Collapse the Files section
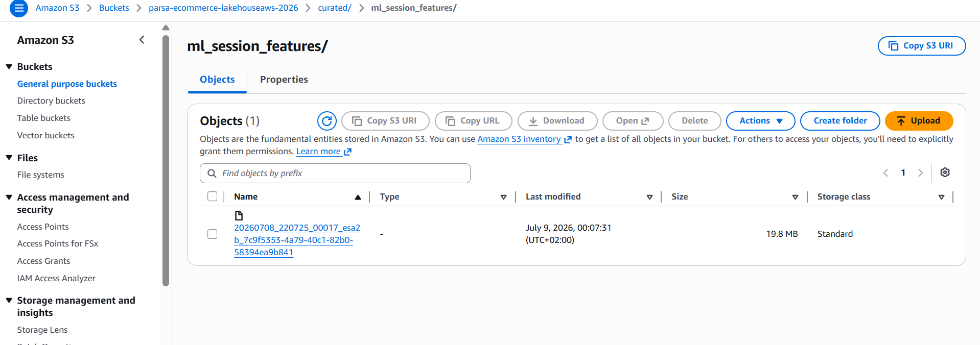Screen dimensions: 980x345 (9, 158)
